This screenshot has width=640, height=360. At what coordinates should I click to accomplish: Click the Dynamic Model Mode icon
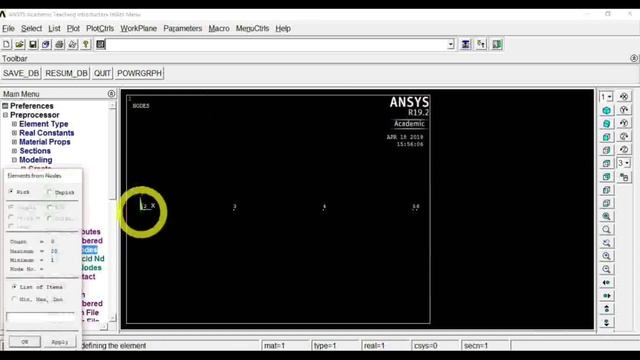point(624,177)
